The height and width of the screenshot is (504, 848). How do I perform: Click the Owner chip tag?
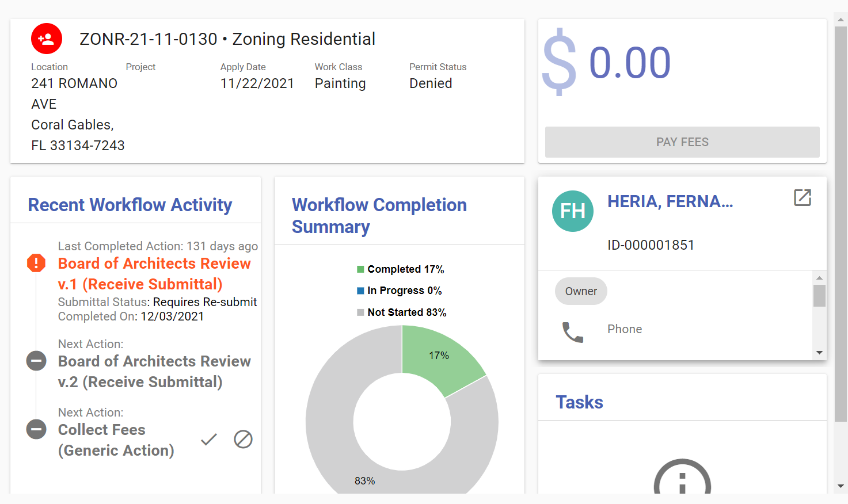(x=580, y=292)
